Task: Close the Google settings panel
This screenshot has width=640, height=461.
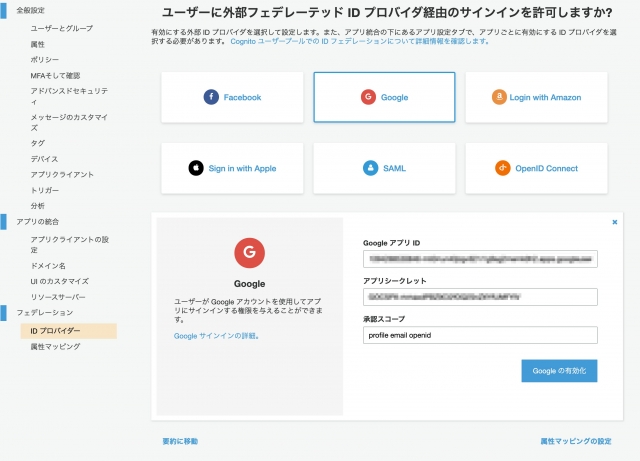Action: click(x=615, y=222)
